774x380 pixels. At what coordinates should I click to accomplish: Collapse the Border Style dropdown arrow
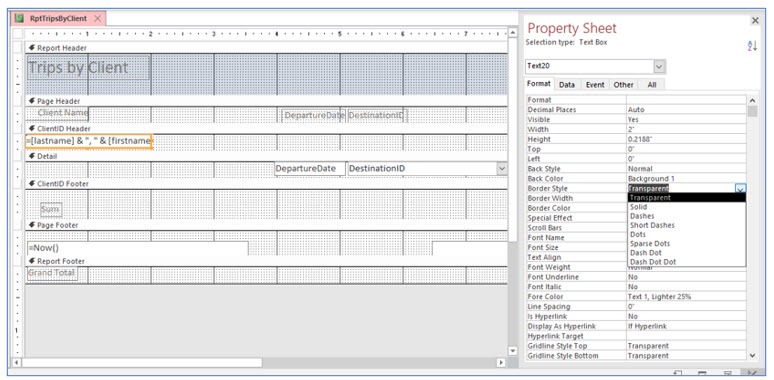tap(740, 189)
